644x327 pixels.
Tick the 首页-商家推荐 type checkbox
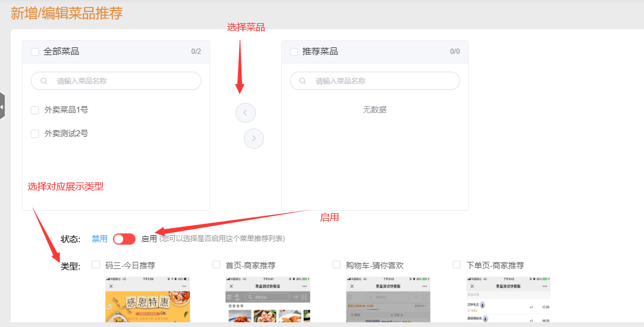(x=216, y=265)
